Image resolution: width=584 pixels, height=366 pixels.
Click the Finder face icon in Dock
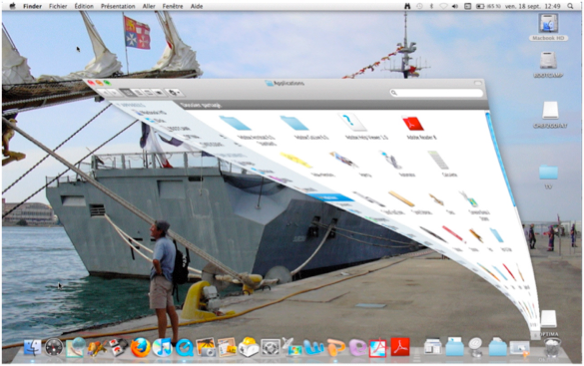coord(33,347)
